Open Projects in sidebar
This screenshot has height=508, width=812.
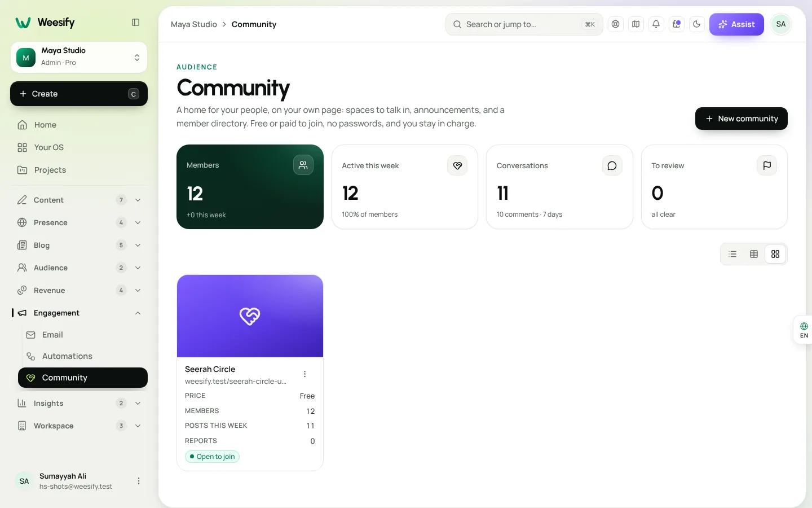point(79,170)
